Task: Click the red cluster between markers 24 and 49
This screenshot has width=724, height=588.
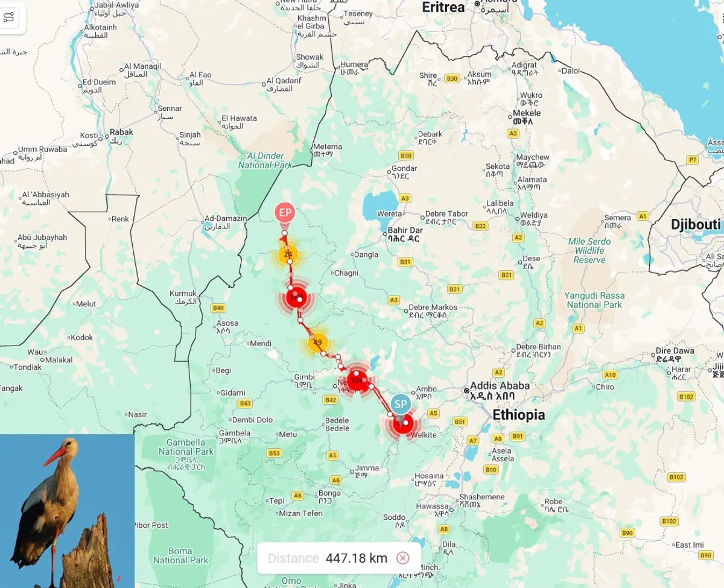Action: (296, 297)
